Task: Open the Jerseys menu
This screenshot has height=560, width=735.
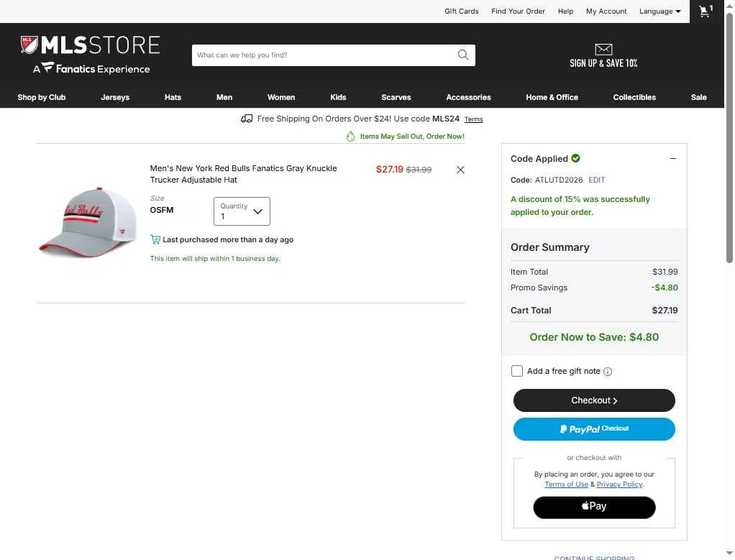Action: tap(115, 98)
